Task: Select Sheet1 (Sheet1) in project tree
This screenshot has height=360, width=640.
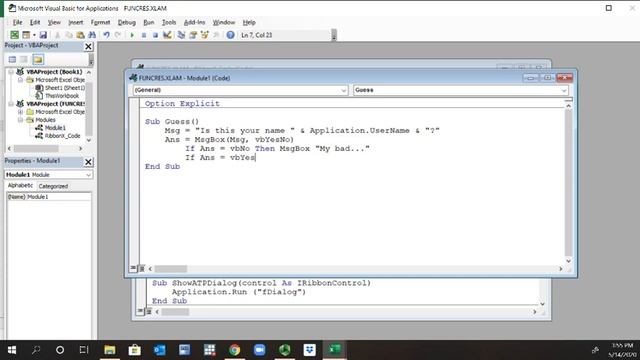Action: click(x=64, y=88)
